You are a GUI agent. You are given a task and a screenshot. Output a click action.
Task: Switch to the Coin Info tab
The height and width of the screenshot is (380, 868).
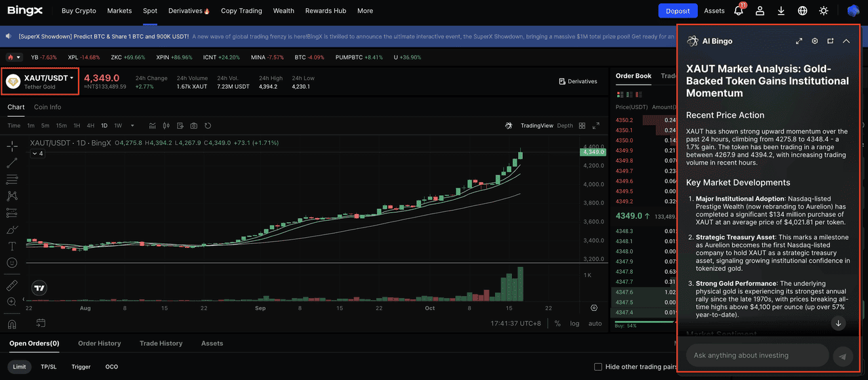(47, 107)
